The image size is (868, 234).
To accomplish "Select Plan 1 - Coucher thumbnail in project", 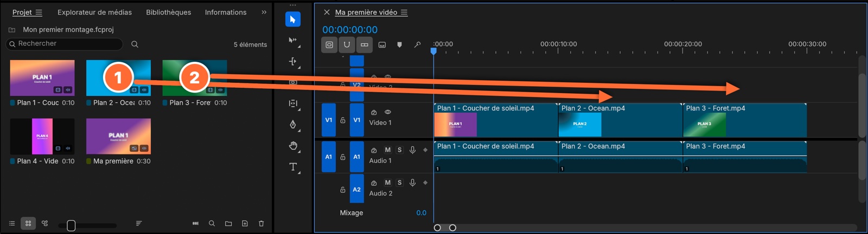I will tap(42, 78).
